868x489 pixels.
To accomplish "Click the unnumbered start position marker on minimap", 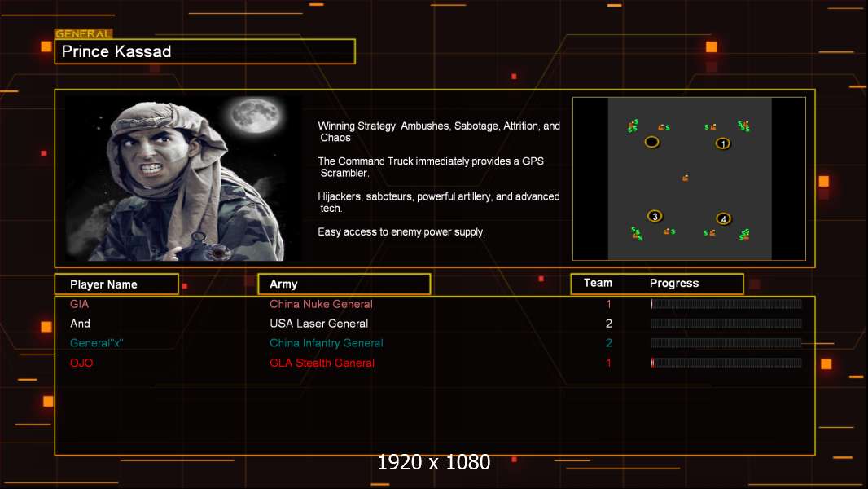I will click(652, 143).
